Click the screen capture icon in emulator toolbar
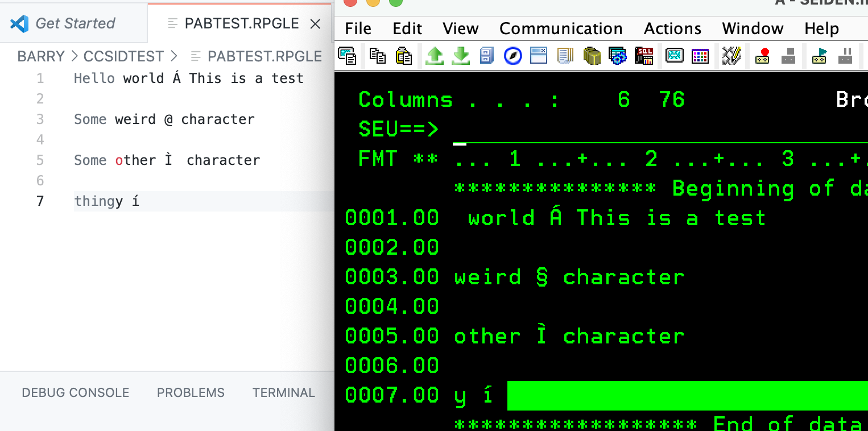This screenshot has height=431, width=868. pos(346,56)
